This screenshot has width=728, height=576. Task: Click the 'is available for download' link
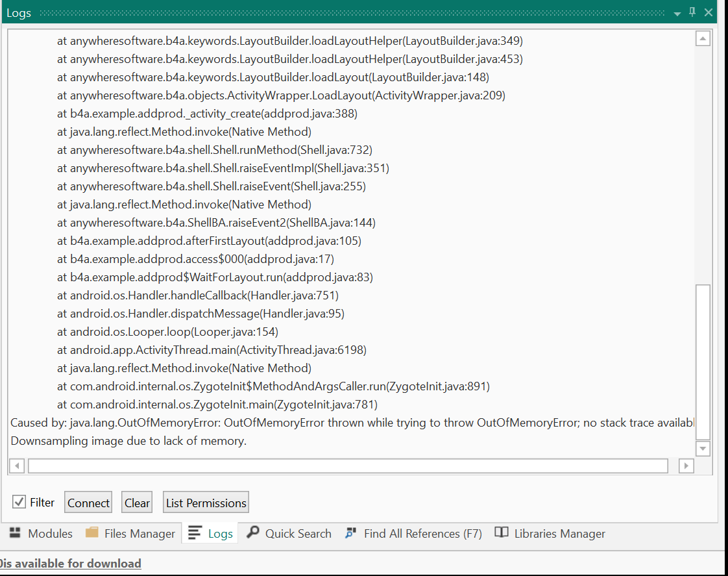[71, 564]
